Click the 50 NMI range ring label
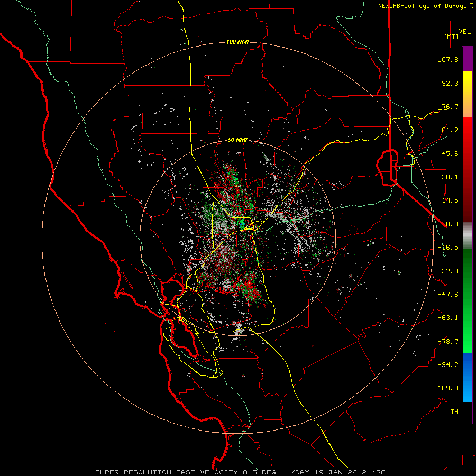This screenshot has width=476, height=476. 237,140
